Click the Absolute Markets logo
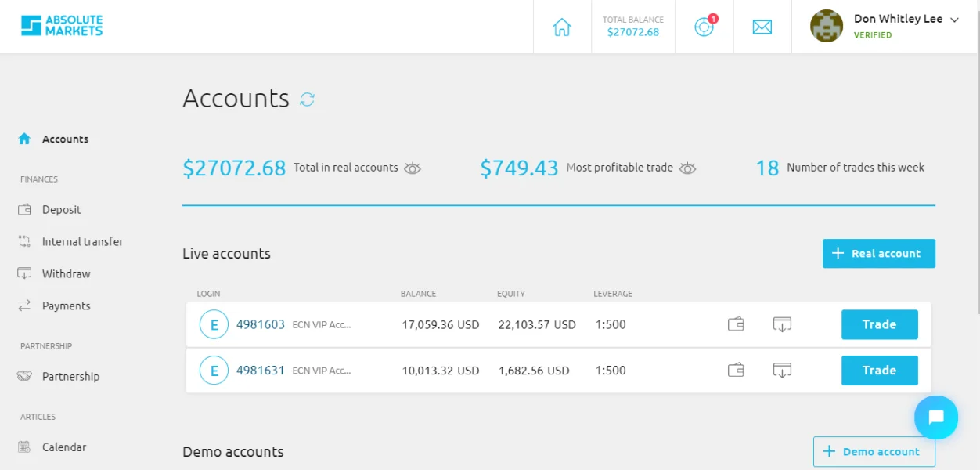This screenshot has height=470, width=980. pyautogui.click(x=62, y=26)
